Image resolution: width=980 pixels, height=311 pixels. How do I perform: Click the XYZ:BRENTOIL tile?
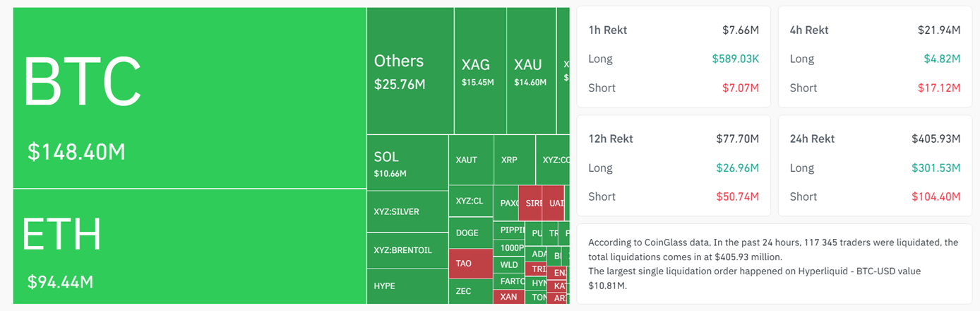tap(407, 250)
